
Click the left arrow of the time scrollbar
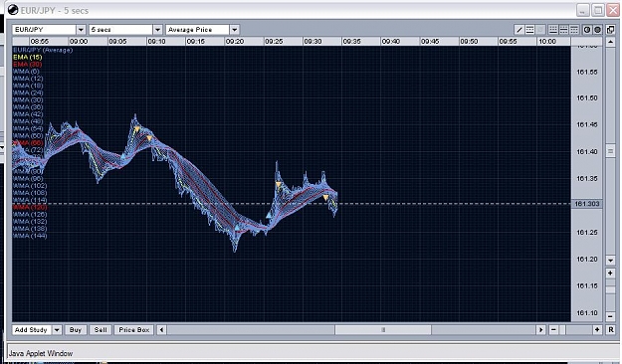click(161, 330)
